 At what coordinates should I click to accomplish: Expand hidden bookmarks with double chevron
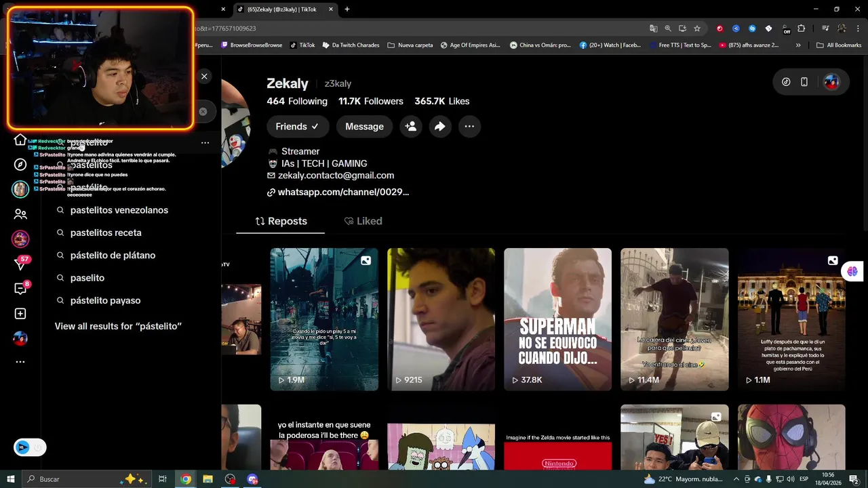coord(798,45)
